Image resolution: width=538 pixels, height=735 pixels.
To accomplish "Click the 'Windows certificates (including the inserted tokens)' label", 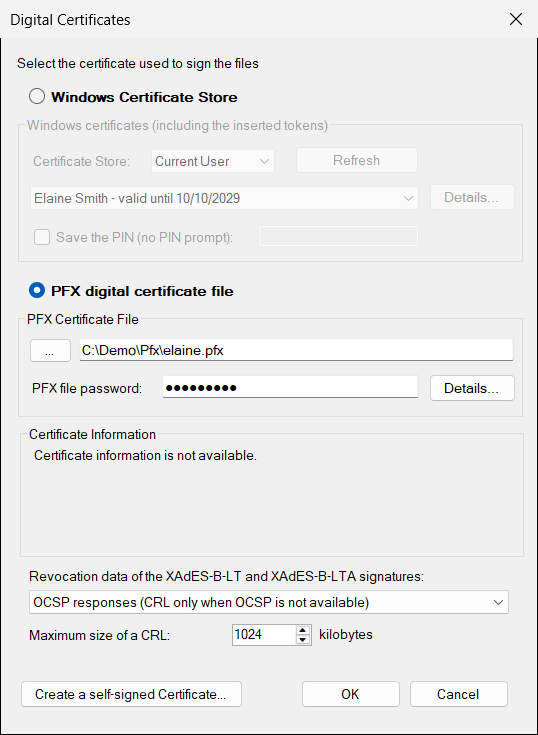I will pos(178,125).
